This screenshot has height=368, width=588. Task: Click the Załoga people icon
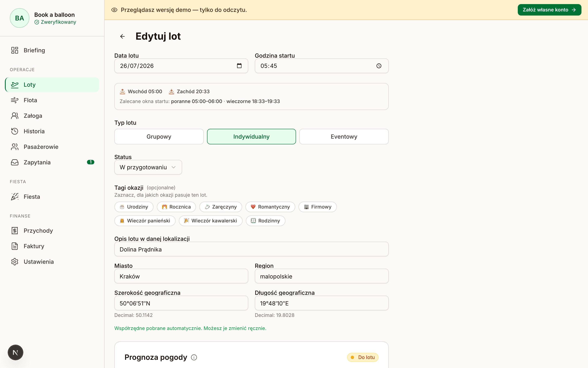point(14,116)
